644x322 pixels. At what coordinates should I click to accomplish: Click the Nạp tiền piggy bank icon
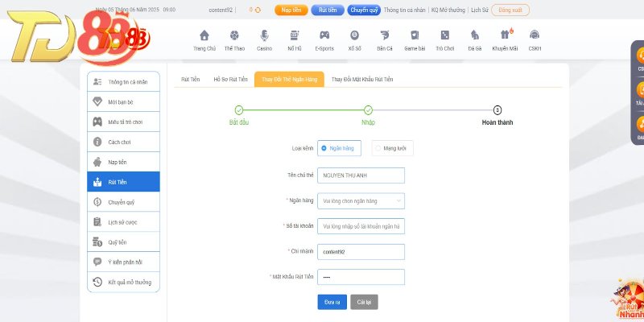(x=97, y=163)
